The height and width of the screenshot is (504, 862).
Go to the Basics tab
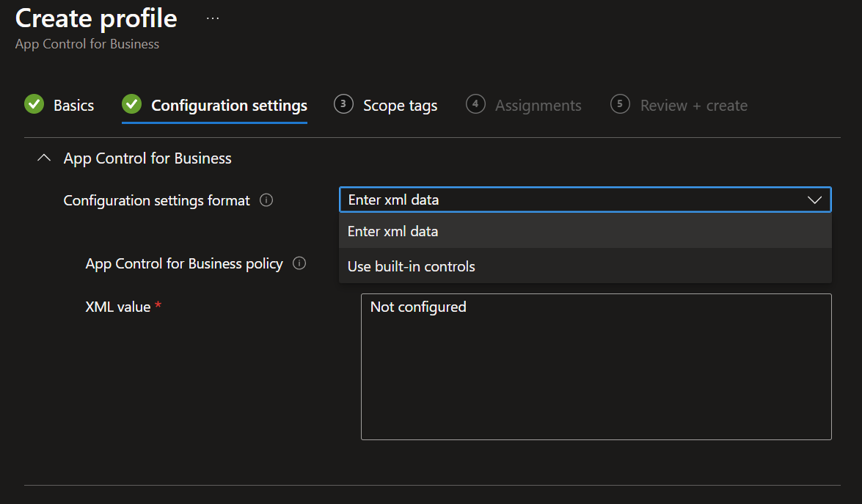pyautogui.click(x=73, y=106)
